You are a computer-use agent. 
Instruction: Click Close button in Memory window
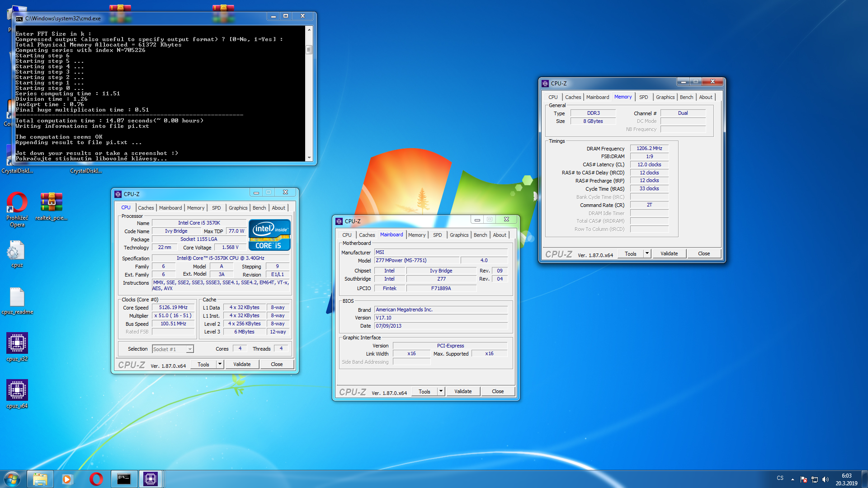click(704, 253)
